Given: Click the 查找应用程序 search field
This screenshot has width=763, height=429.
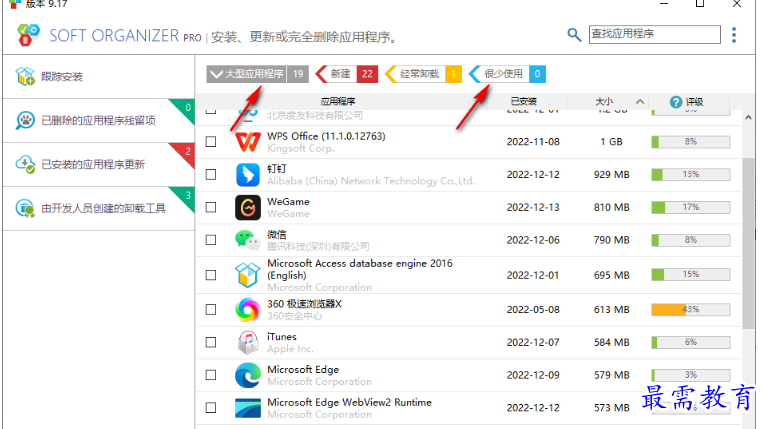Looking at the screenshot, I should [654, 34].
